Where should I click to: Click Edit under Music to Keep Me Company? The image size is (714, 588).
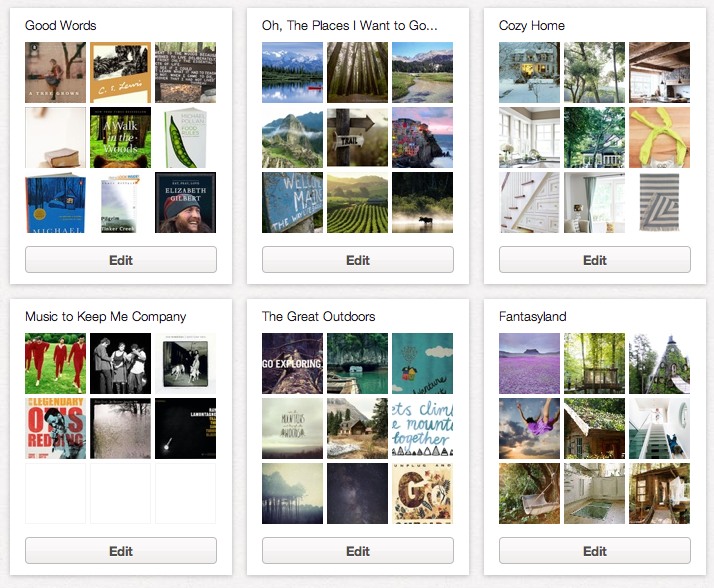(x=121, y=551)
